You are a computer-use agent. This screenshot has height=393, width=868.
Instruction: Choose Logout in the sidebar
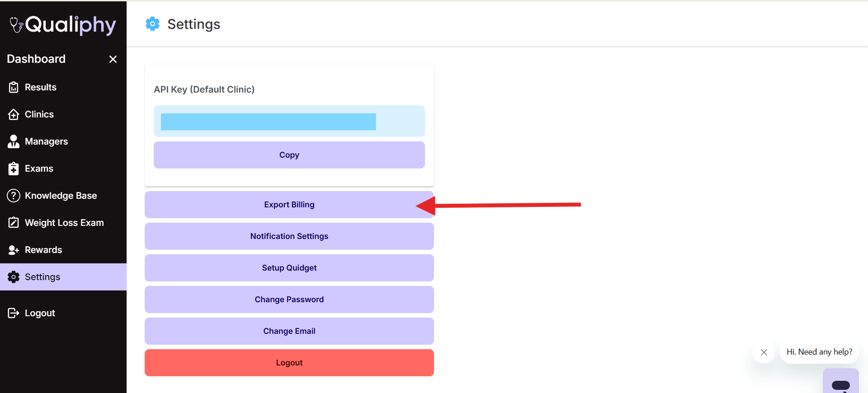pyautogui.click(x=63, y=313)
